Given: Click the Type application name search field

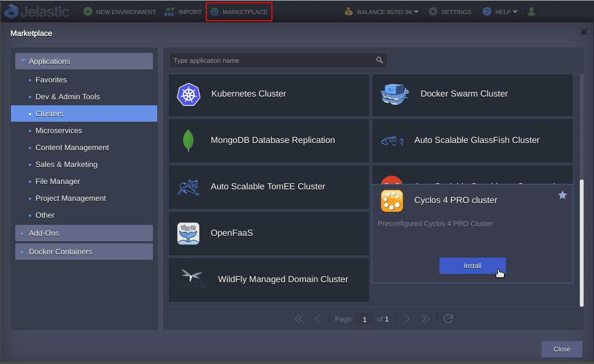Looking at the screenshot, I should point(278,60).
